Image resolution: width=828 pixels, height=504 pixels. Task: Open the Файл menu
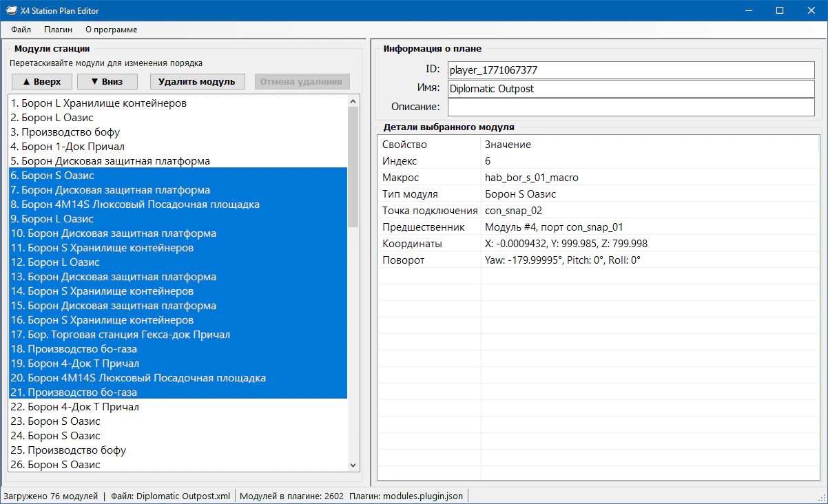(x=21, y=30)
